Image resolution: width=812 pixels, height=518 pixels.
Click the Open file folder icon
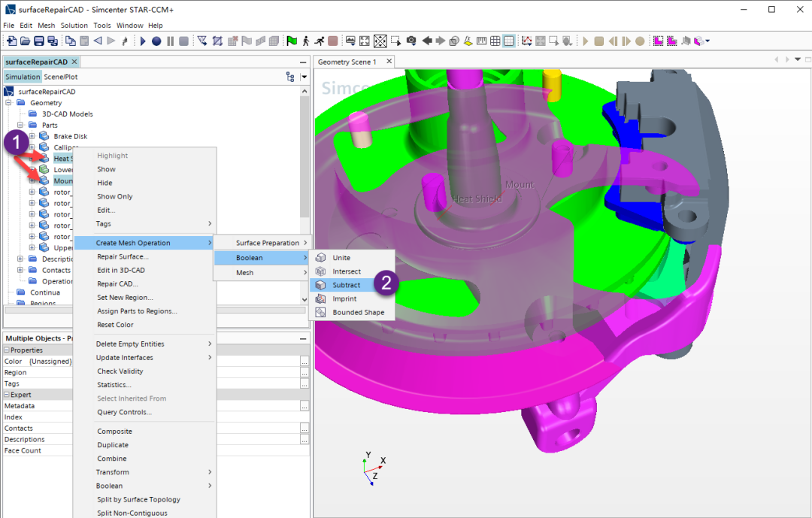click(x=25, y=41)
